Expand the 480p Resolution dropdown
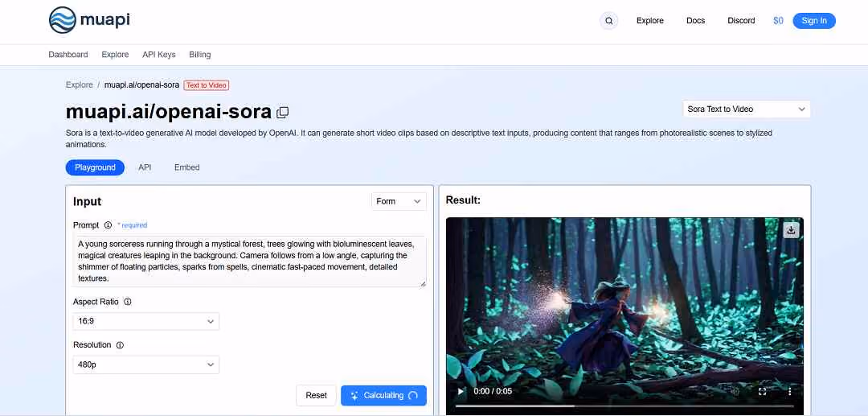This screenshot has width=868, height=416. pos(146,365)
